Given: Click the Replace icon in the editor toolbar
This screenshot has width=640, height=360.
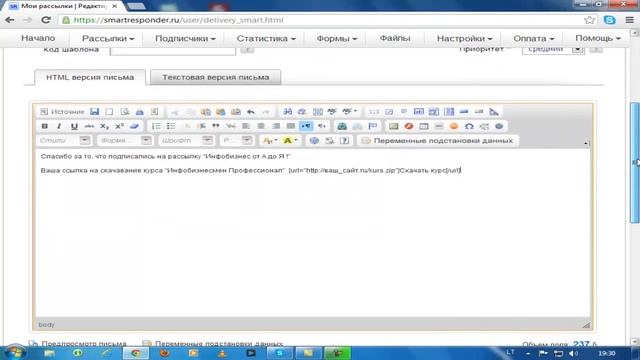Looking at the screenshot, I should (302, 111).
